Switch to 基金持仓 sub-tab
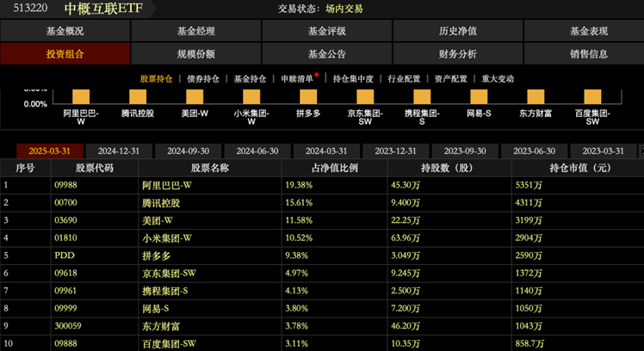The width and height of the screenshot is (644, 351). (x=250, y=79)
